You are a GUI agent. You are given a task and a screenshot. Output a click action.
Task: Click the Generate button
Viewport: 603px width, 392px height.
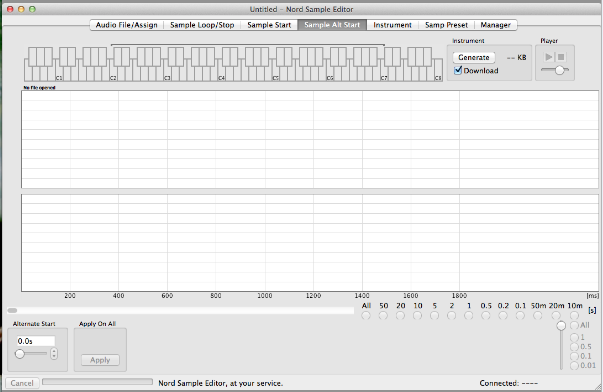pyautogui.click(x=474, y=57)
